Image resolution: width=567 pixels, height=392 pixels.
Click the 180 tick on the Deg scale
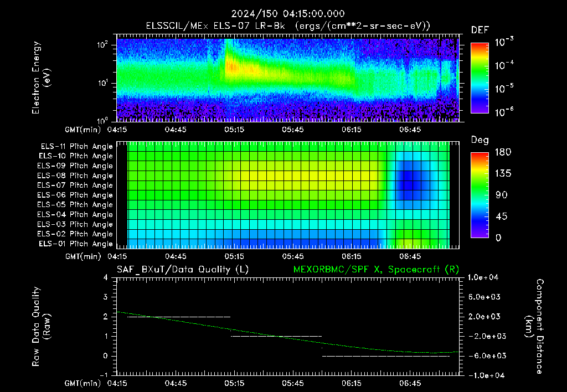click(x=503, y=152)
